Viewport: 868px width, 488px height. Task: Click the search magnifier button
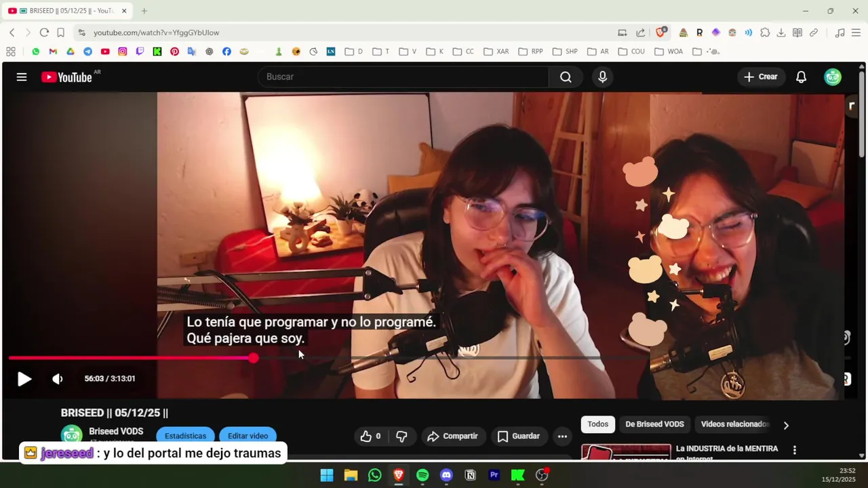click(566, 77)
